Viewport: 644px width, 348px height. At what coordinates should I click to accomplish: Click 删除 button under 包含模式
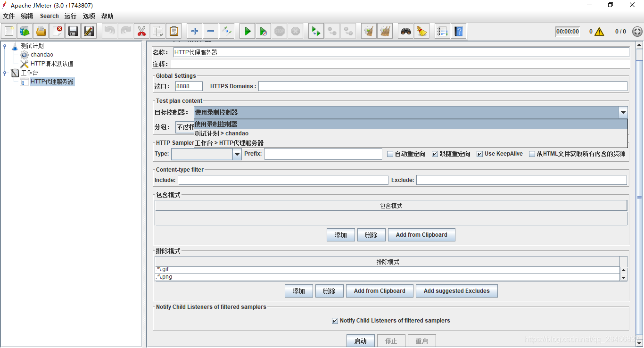(372, 235)
